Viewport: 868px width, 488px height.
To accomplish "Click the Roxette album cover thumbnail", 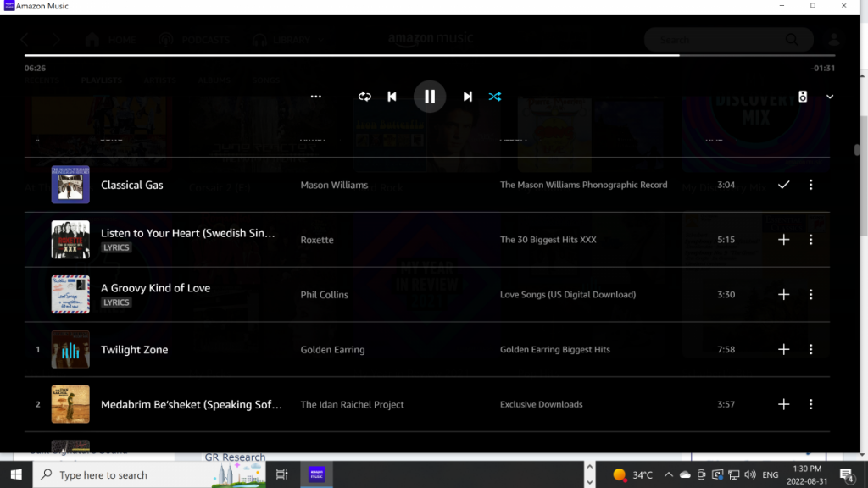I will pos(70,240).
